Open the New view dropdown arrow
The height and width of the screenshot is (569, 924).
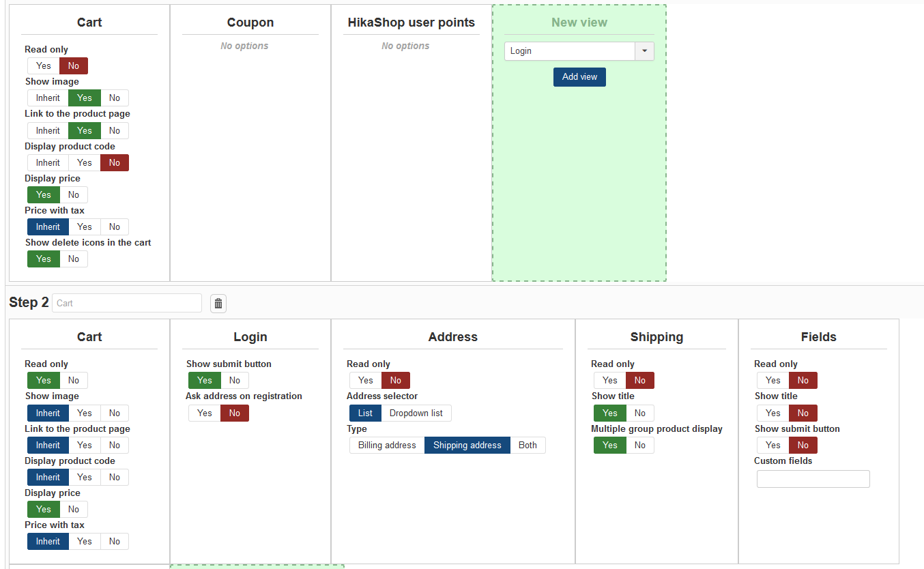click(644, 51)
